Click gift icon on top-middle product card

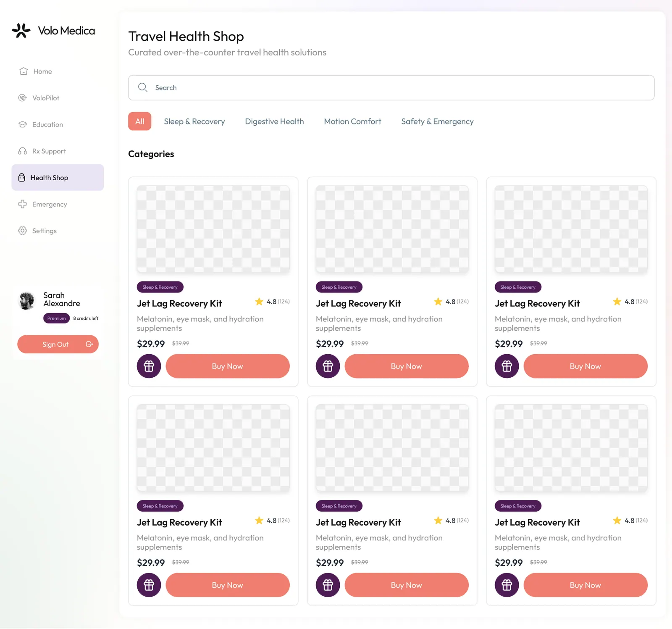[328, 366]
